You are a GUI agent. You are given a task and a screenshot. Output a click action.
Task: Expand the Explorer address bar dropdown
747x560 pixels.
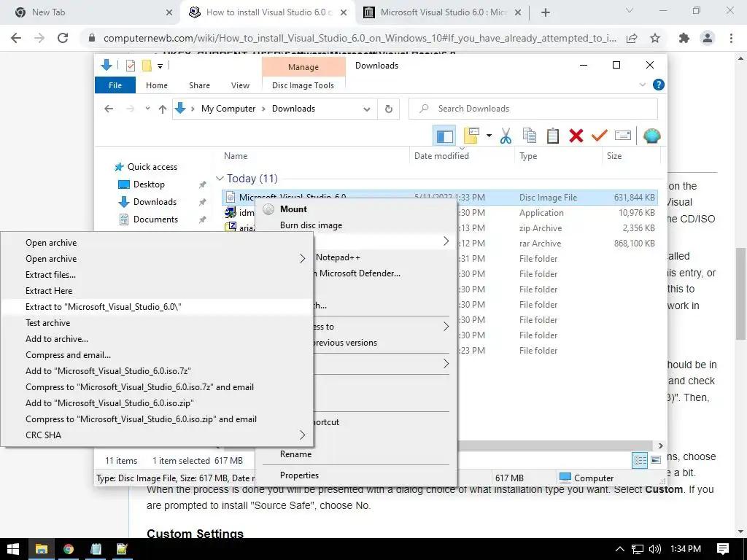(366, 109)
